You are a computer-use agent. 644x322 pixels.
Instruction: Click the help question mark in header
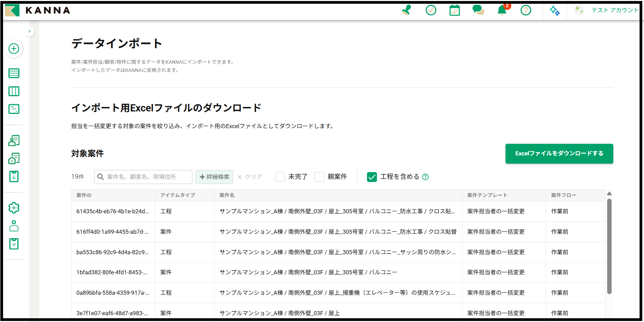click(x=526, y=10)
